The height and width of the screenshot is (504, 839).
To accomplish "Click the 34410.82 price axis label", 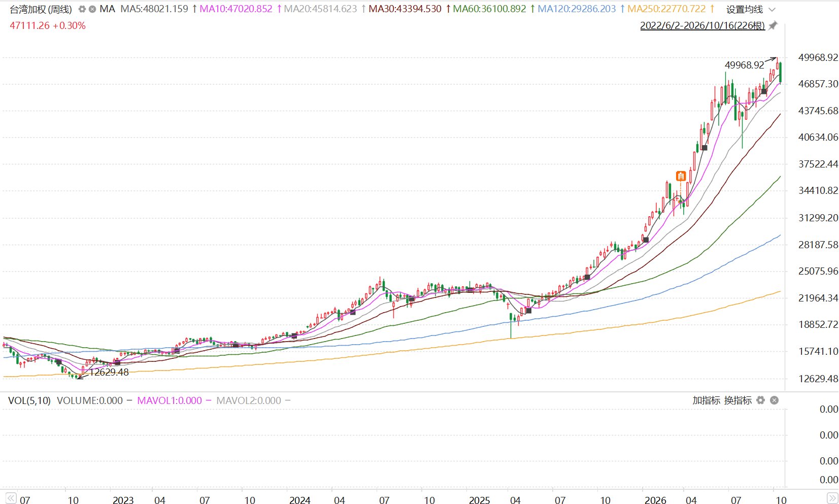I will click(818, 190).
